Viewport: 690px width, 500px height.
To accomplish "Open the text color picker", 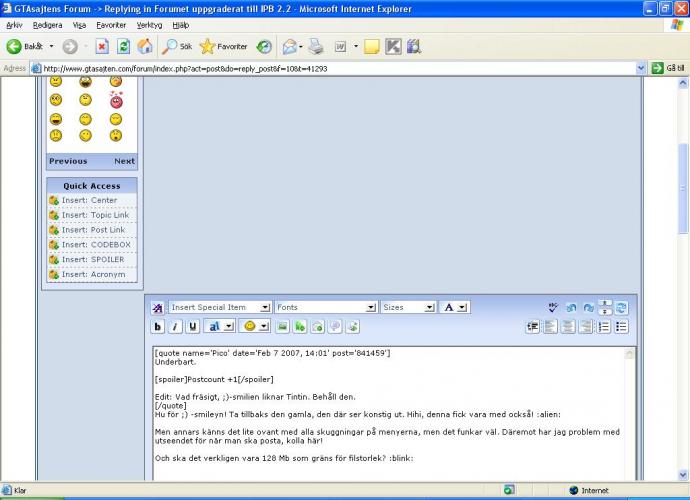I will 455,307.
